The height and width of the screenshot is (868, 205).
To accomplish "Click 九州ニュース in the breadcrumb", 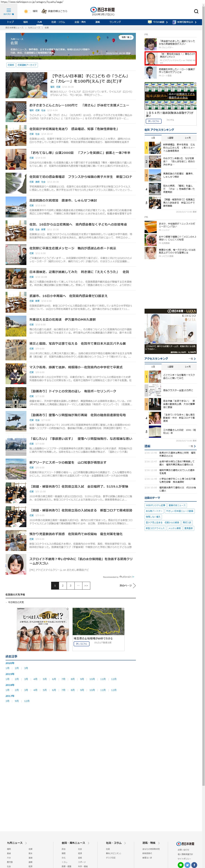I will 34,28.
